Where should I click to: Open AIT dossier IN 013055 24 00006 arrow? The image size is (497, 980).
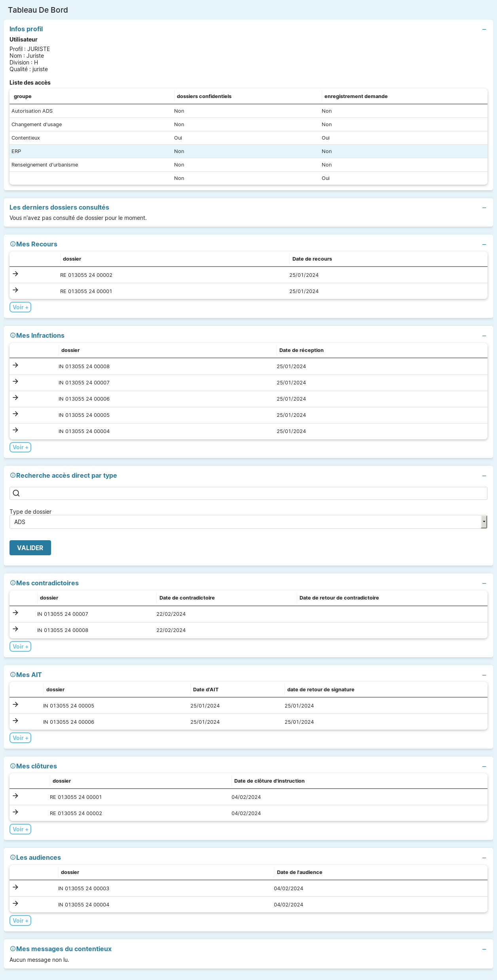click(x=15, y=721)
